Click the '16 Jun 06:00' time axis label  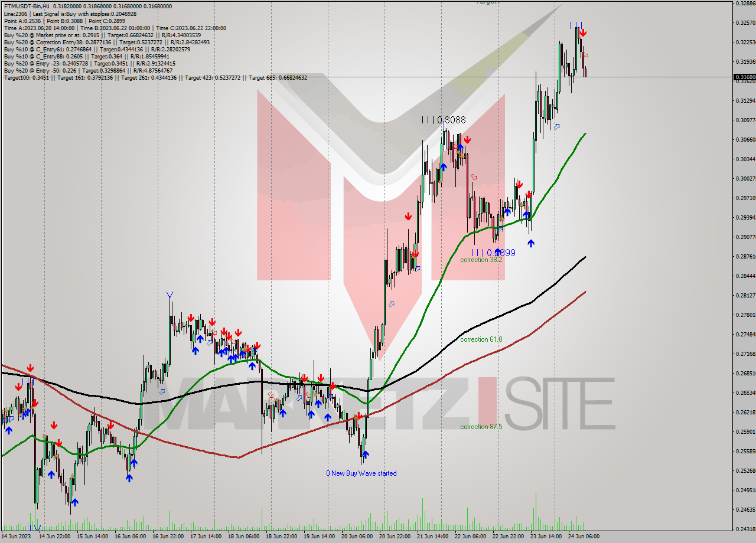[x=131, y=537]
